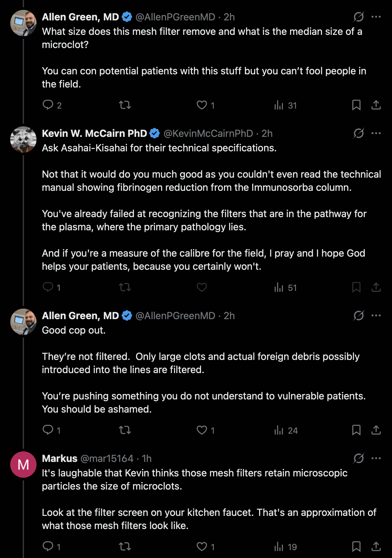Click Kevin McCairn's raccoon avatar
This screenshot has width=392, height=558.
[x=23, y=139]
